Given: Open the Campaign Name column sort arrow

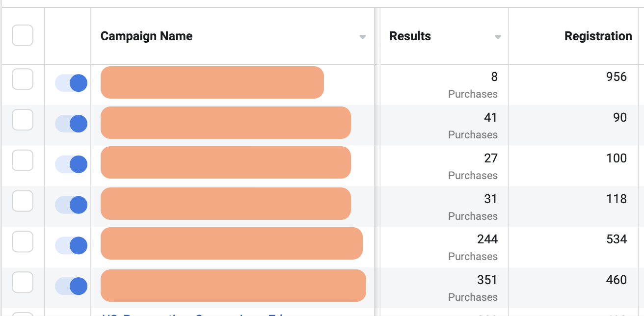Looking at the screenshot, I should click(x=363, y=37).
